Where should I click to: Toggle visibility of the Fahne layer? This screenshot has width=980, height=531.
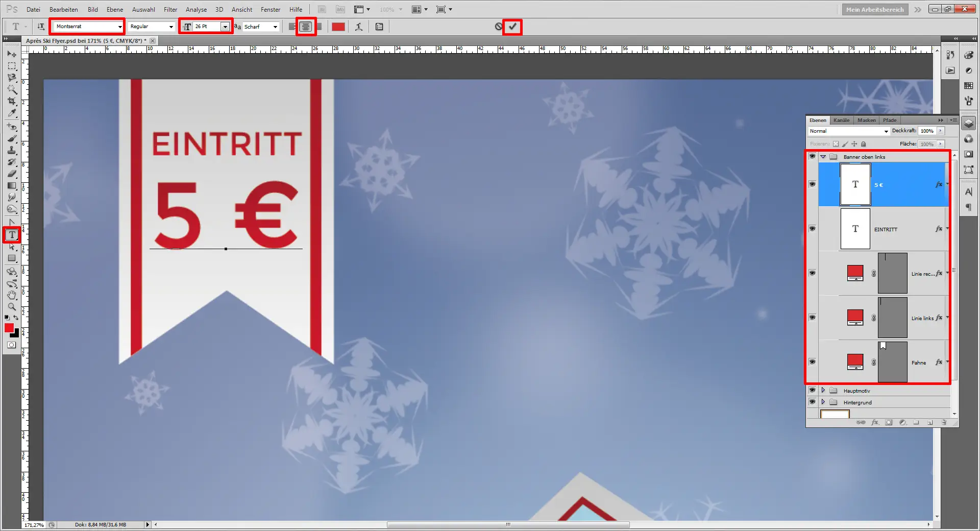click(812, 363)
